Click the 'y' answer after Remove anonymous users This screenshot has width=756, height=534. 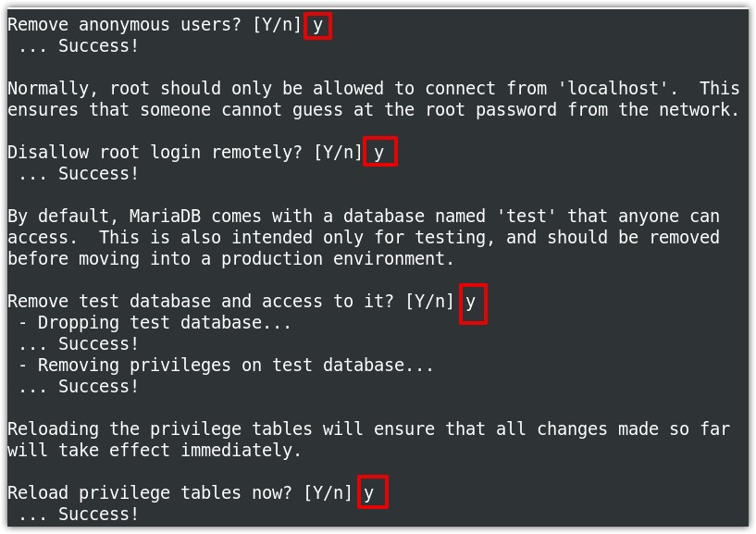coord(317,25)
